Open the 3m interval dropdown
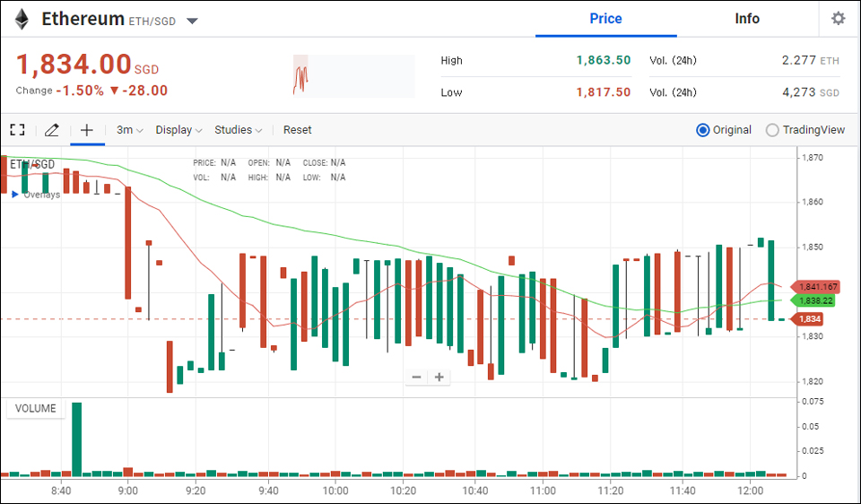861x504 pixels. [130, 130]
